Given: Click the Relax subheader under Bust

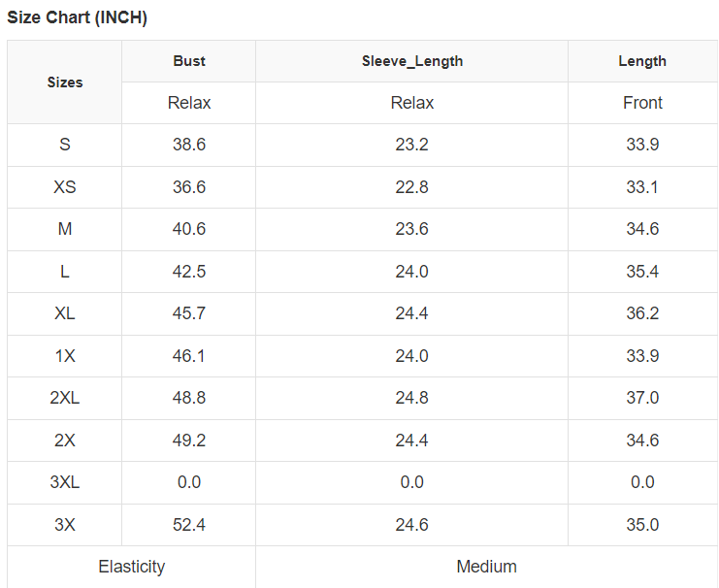Looking at the screenshot, I should coord(189,103).
